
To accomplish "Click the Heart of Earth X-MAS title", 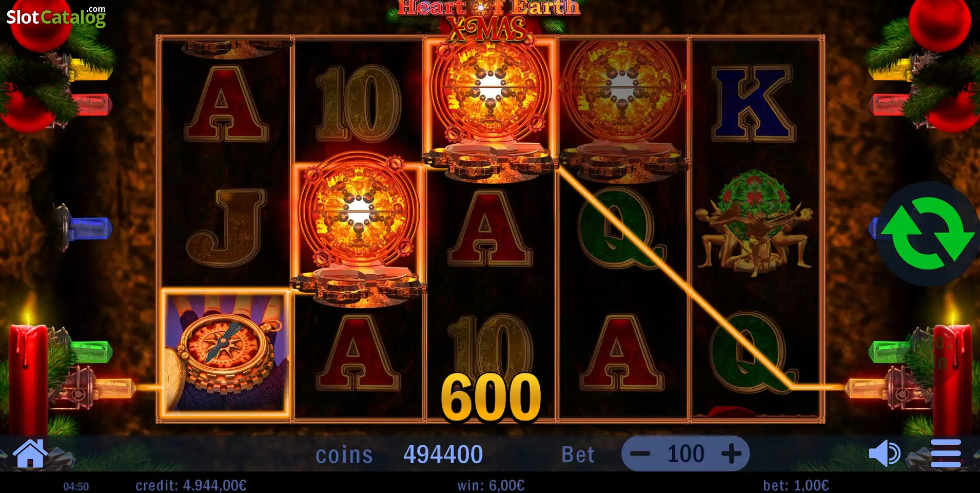I will click(489, 19).
